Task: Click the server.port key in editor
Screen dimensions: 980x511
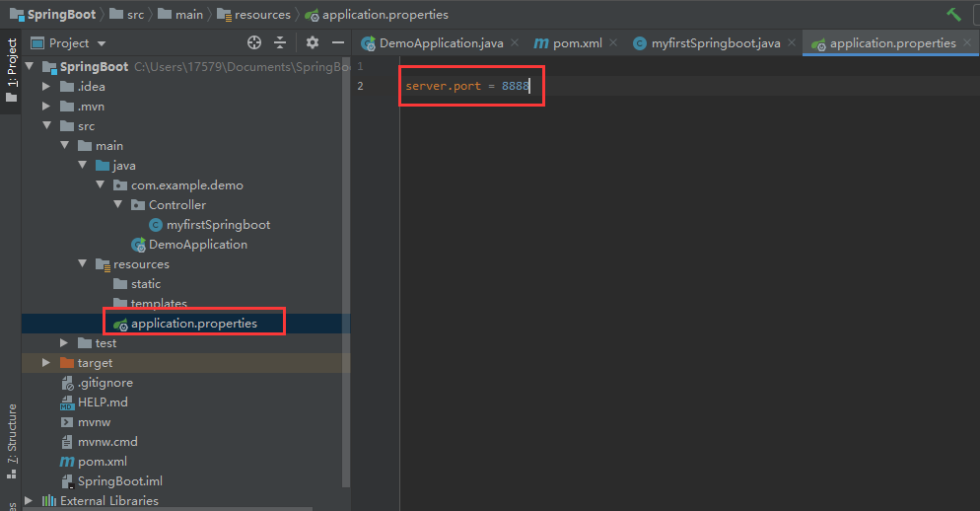Action: point(443,86)
